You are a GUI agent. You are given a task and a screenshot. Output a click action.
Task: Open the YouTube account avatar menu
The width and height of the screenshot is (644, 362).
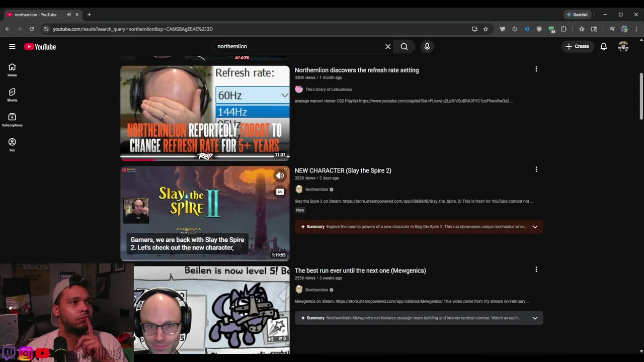[623, 47]
